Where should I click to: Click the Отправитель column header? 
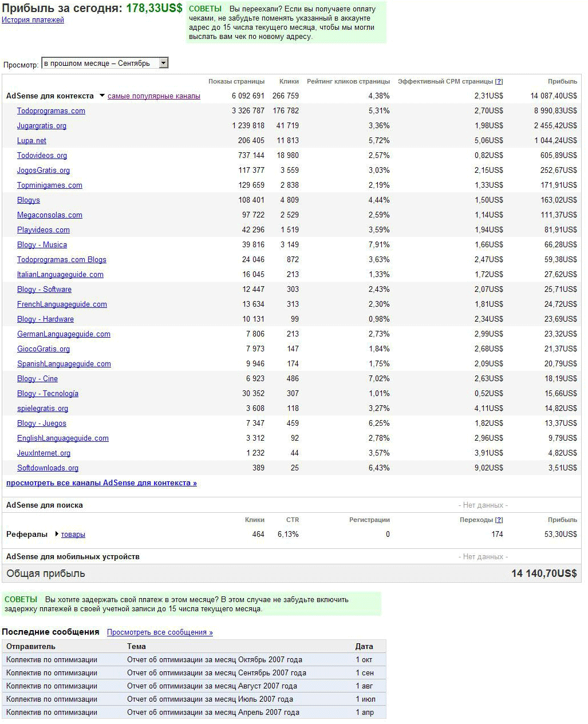click(x=31, y=647)
